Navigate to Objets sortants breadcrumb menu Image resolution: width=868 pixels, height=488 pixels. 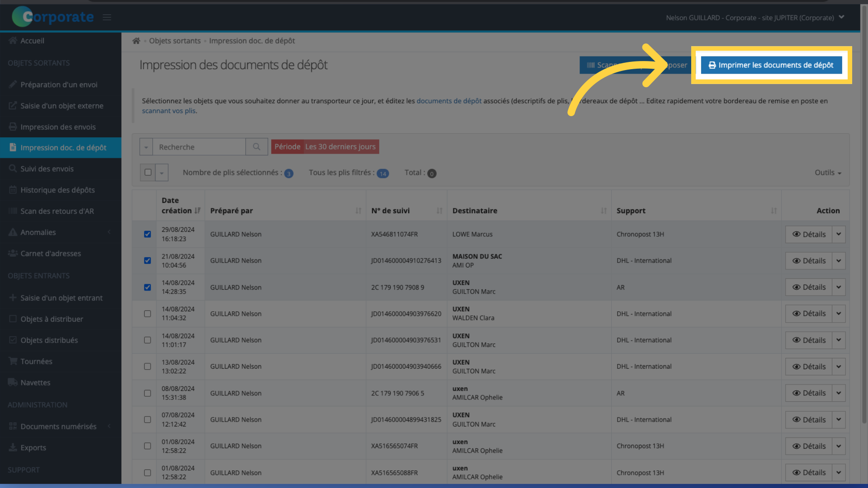click(x=175, y=41)
